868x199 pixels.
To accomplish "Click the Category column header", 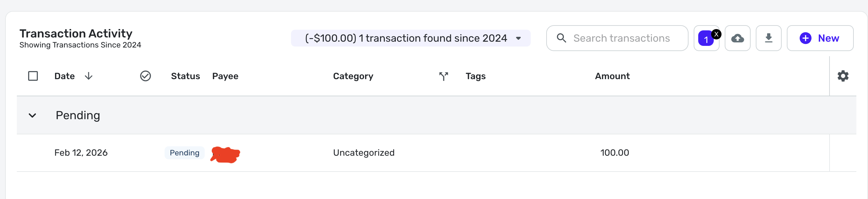I will pos(353,77).
